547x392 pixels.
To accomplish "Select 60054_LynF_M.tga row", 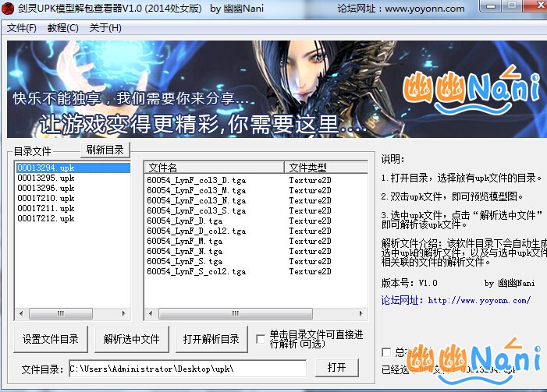I will 256,241.
